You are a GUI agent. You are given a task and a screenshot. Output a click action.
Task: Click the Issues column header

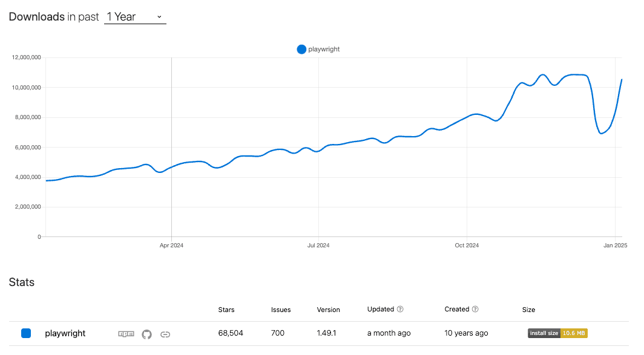point(280,309)
